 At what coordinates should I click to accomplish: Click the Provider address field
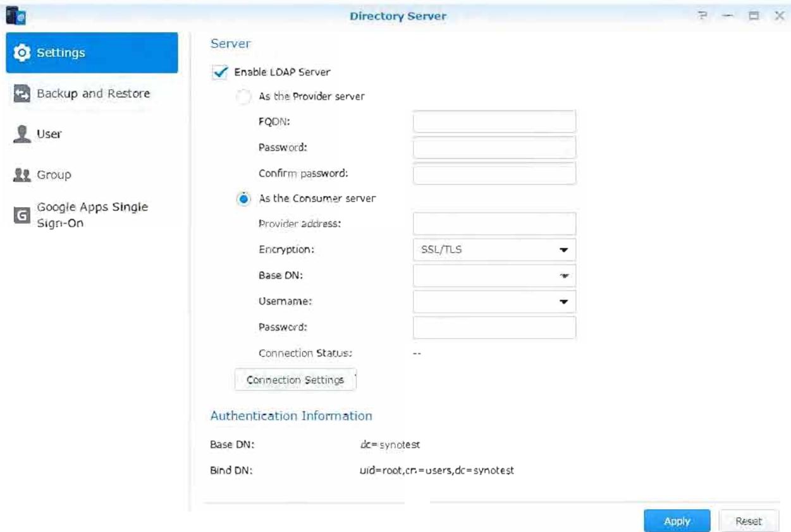tap(494, 224)
